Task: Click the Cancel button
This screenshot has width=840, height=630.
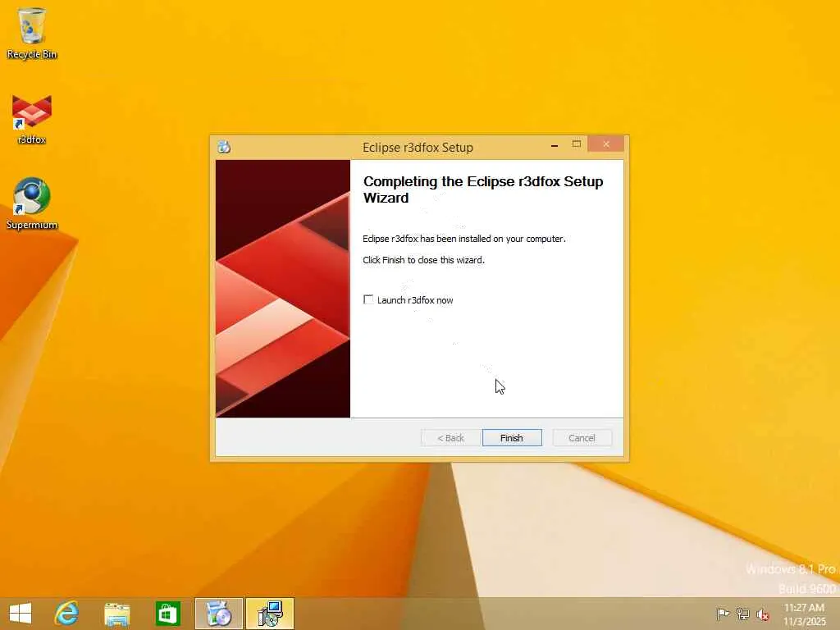Action: pyautogui.click(x=582, y=438)
